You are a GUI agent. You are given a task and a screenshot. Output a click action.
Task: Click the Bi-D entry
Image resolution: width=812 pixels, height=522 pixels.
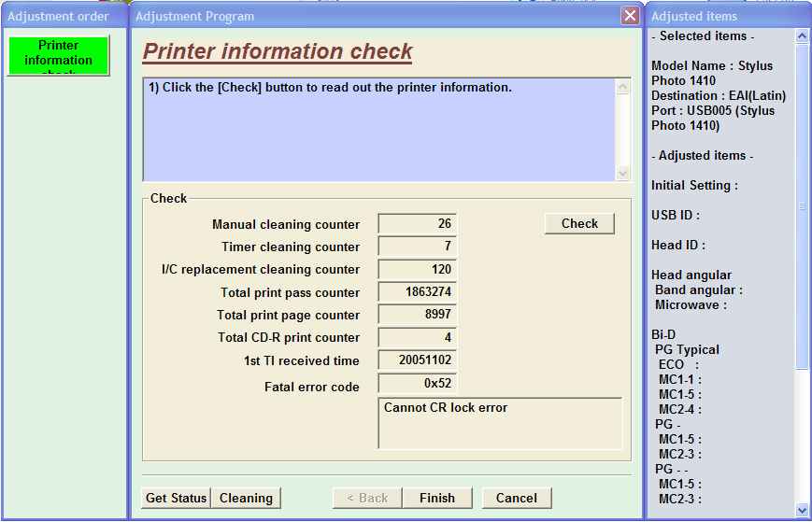(x=663, y=334)
